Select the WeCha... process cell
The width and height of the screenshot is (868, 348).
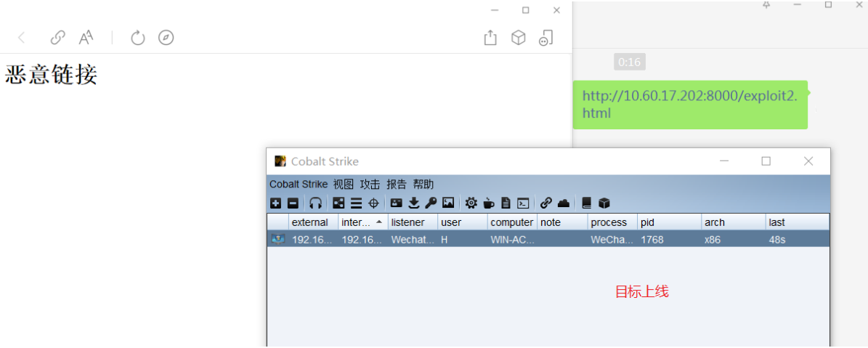[612, 240]
